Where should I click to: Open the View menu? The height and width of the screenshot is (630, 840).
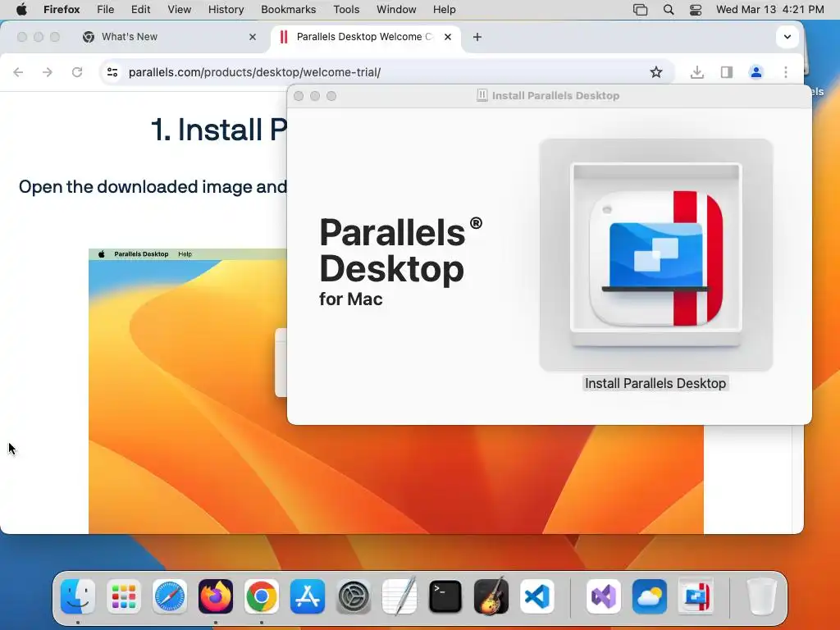[x=179, y=10]
